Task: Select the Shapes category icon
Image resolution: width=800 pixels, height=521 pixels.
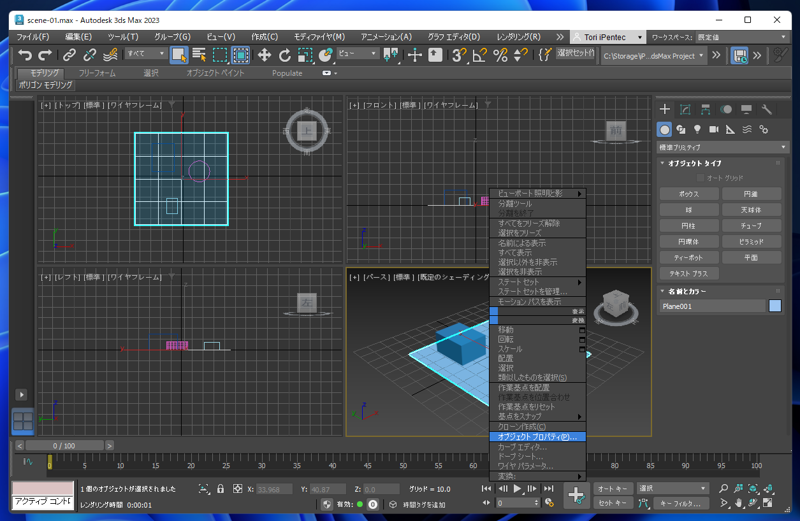Action: coord(681,130)
